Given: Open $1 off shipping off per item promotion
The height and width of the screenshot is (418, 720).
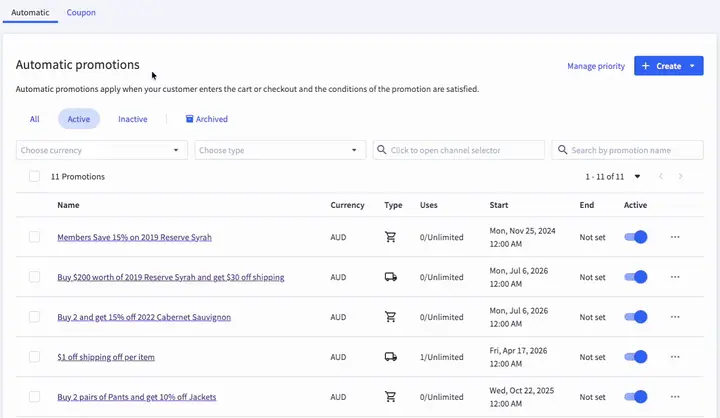Looking at the screenshot, I should tap(106, 357).
